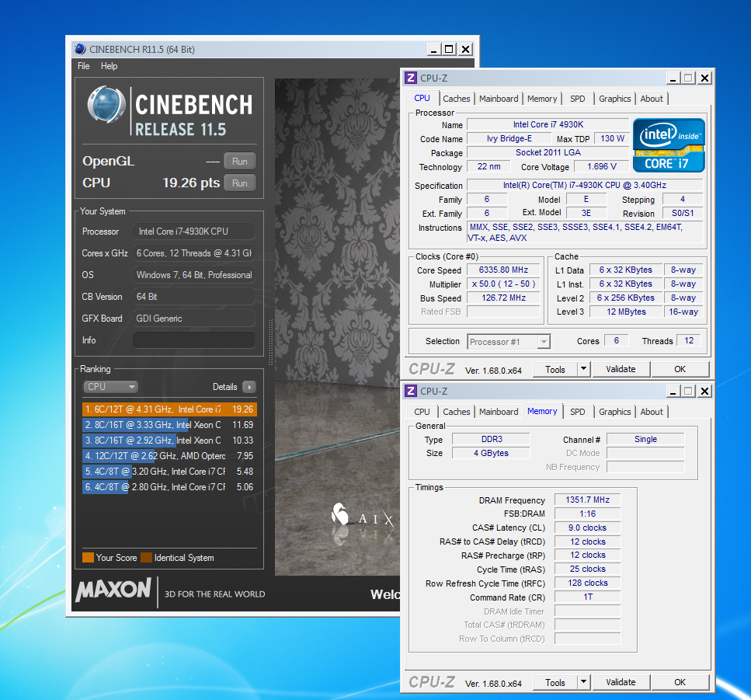Switch to Memory tab in upper CPU-Z
Image resolution: width=751 pixels, height=700 pixels.
pyautogui.click(x=542, y=99)
